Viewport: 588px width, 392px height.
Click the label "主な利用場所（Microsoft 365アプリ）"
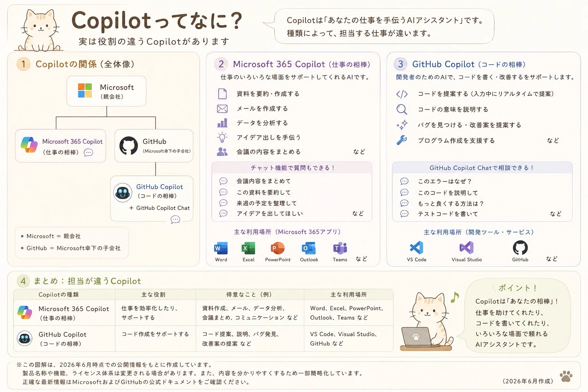[287, 232]
